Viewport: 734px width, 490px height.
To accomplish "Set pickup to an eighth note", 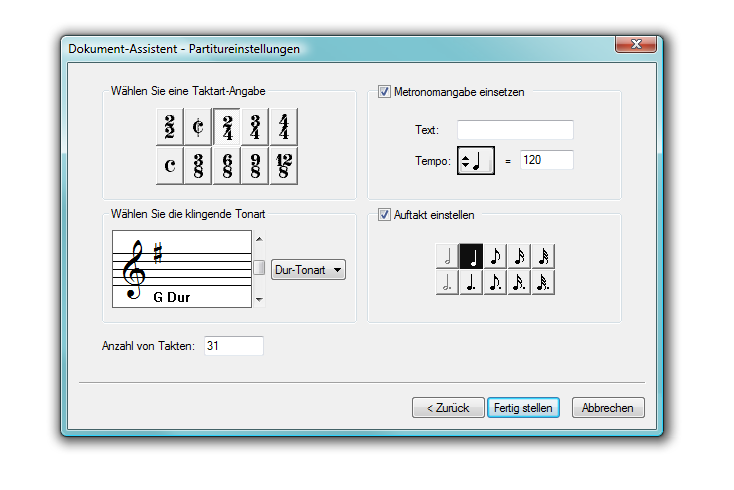I will pyautogui.click(x=495, y=256).
